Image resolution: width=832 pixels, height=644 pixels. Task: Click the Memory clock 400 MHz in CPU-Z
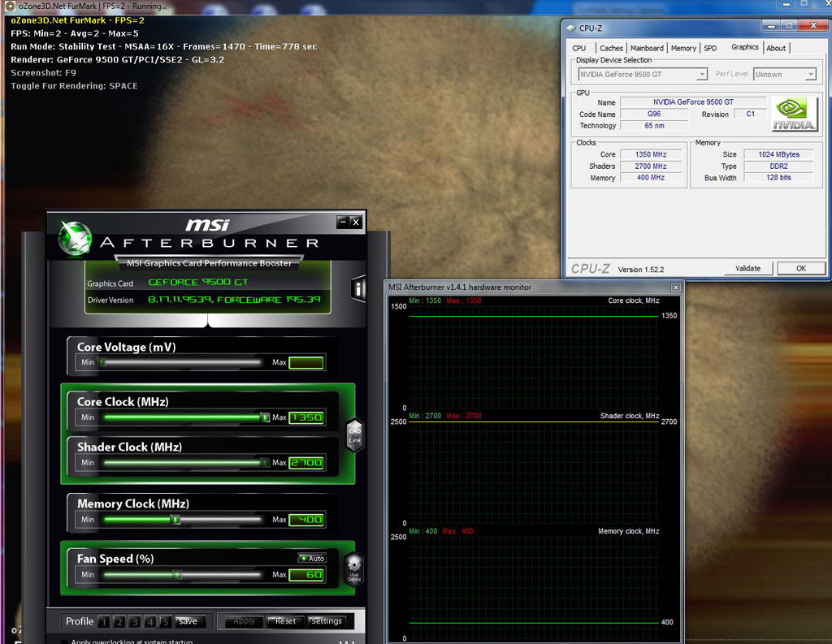point(651,178)
